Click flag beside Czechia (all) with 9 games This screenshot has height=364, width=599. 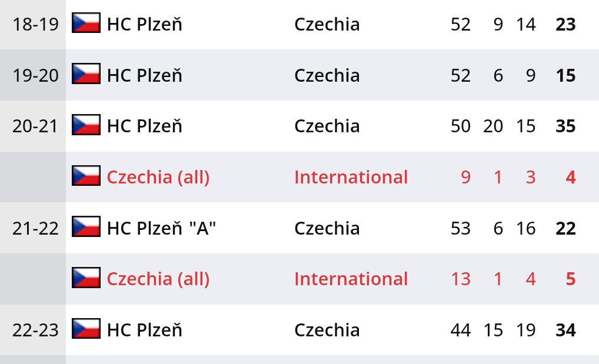(x=86, y=176)
